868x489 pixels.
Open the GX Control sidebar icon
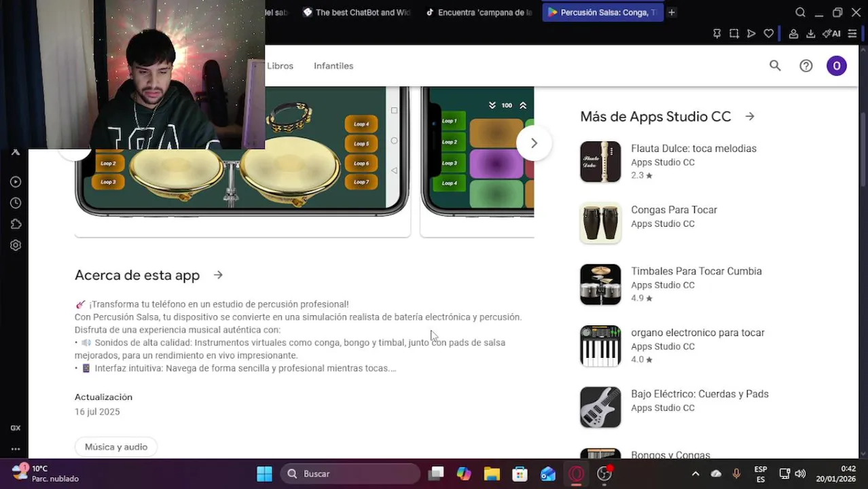(16, 428)
